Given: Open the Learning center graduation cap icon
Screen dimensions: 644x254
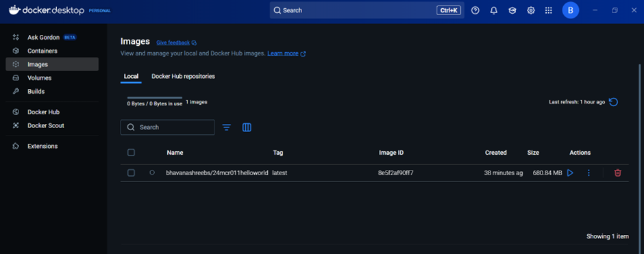Looking at the screenshot, I should click(512, 11).
